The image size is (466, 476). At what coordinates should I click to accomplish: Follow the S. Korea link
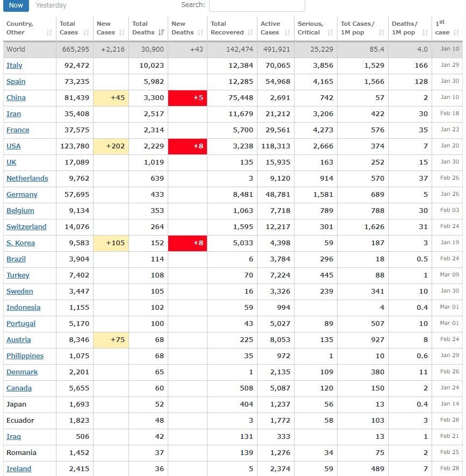tap(20, 243)
